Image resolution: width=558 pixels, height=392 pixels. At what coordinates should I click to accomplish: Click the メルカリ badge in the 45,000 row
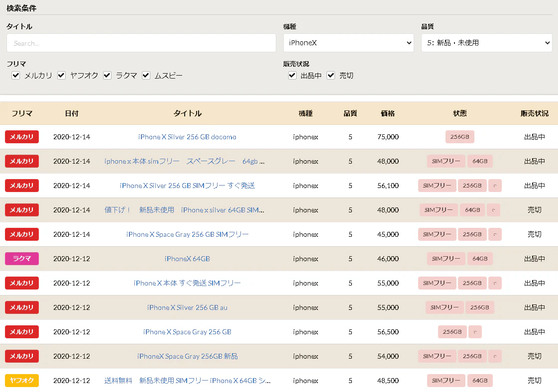(22, 234)
